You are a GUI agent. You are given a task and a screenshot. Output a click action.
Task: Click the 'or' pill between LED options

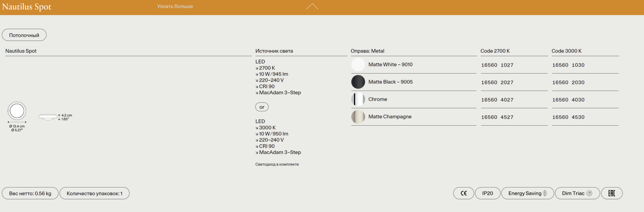click(x=262, y=107)
